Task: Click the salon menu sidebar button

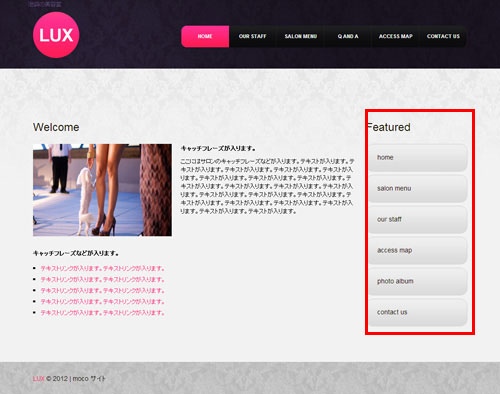Action: 418,189
